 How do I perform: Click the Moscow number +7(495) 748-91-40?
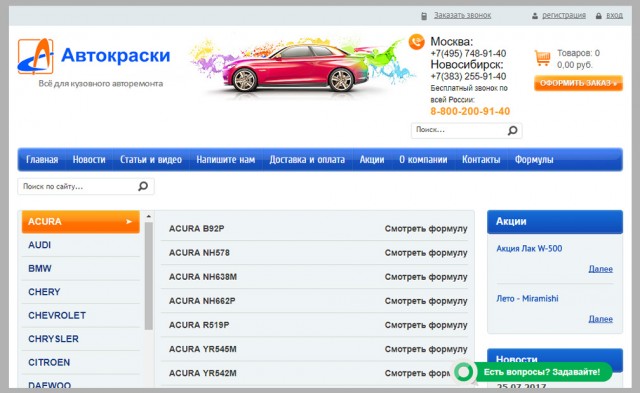[468, 53]
